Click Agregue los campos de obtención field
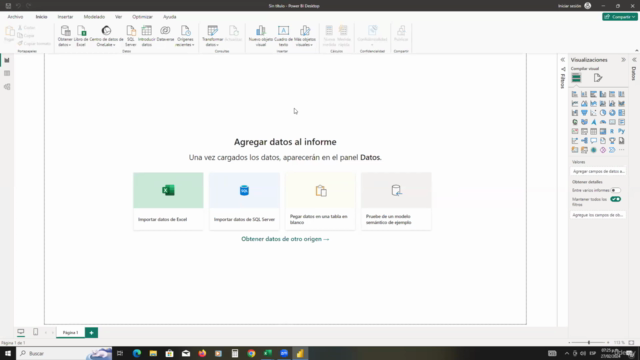 [x=598, y=215]
